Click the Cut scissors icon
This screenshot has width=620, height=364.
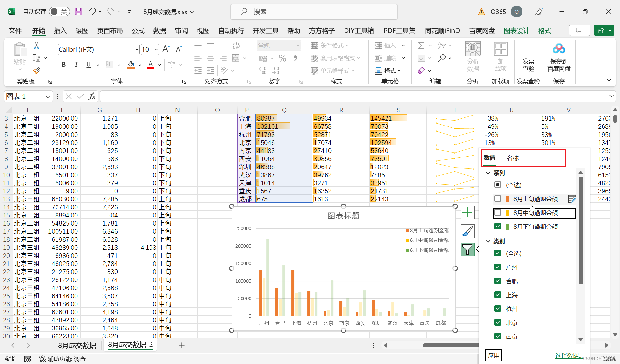pos(36,46)
